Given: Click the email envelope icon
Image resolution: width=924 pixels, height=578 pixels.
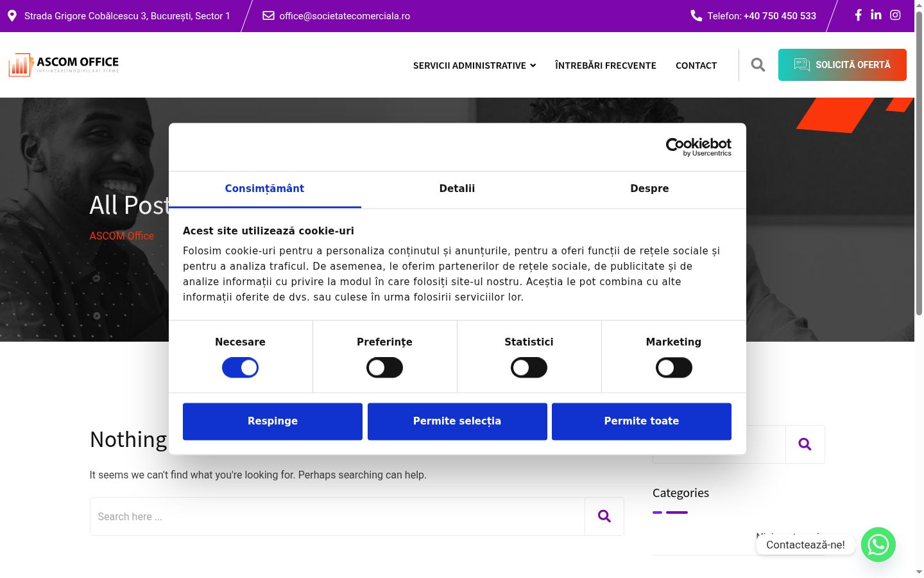Looking at the screenshot, I should (x=268, y=15).
